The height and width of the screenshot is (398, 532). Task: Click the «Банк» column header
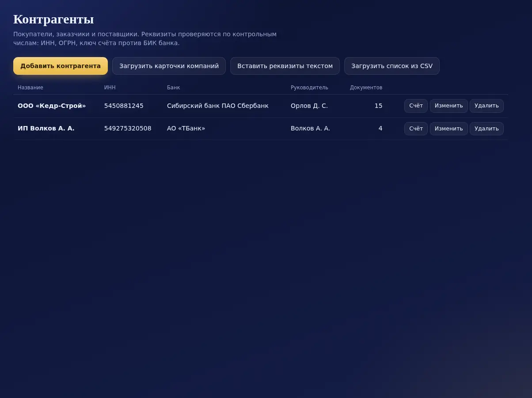pyautogui.click(x=173, y=88)
